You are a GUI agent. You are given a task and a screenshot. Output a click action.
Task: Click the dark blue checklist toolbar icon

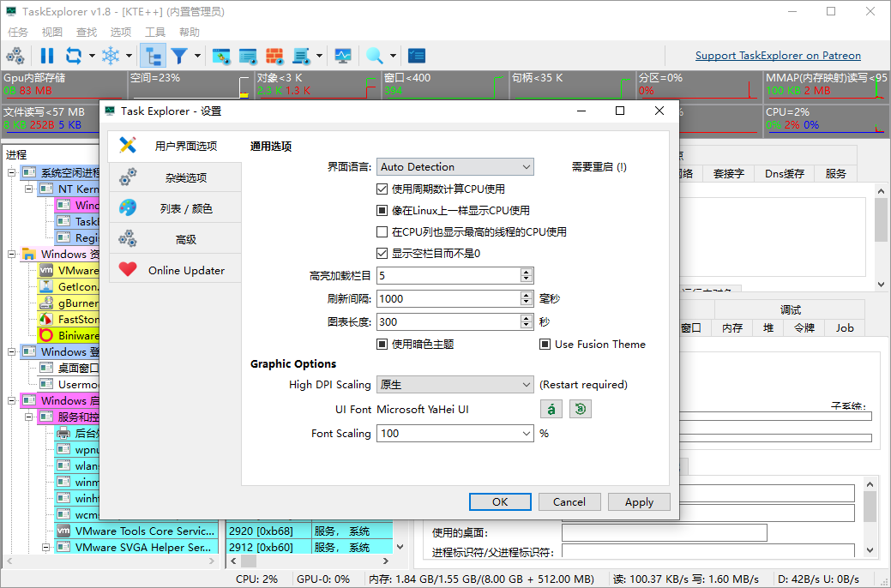click(x=417, y=56)
